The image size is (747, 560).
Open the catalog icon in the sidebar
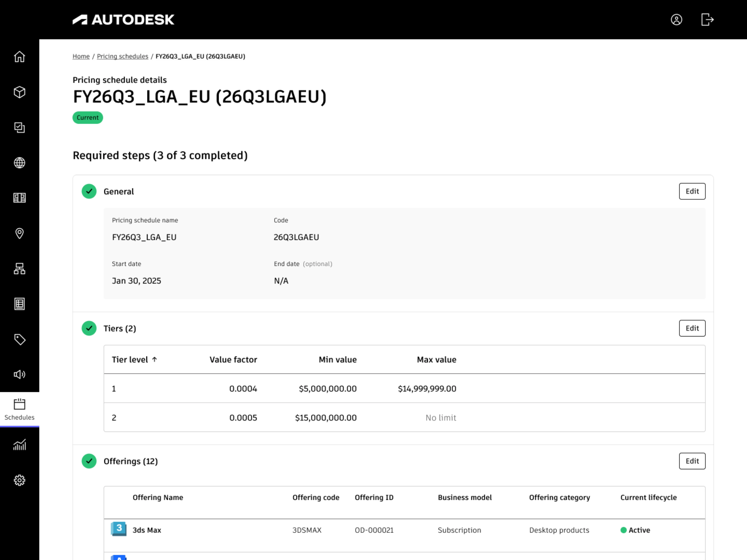pyautogui.click(x=20, y=198)
